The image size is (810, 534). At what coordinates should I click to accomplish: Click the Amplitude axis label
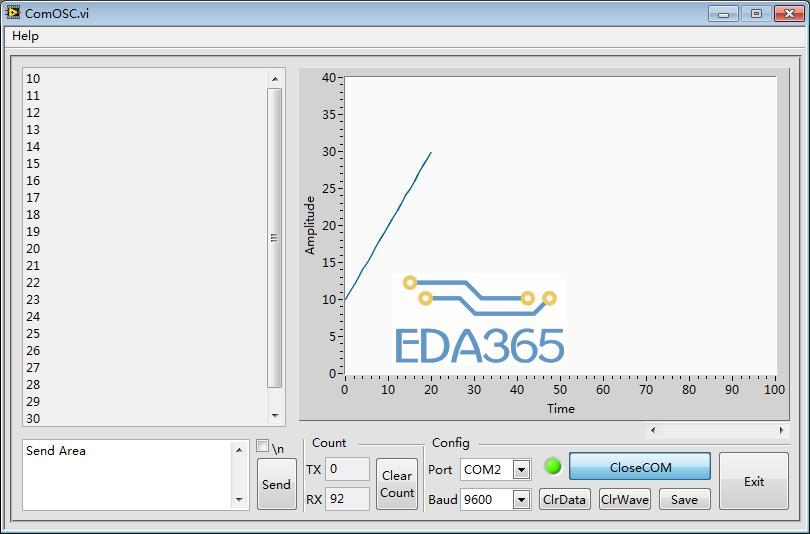click(309, 225)
